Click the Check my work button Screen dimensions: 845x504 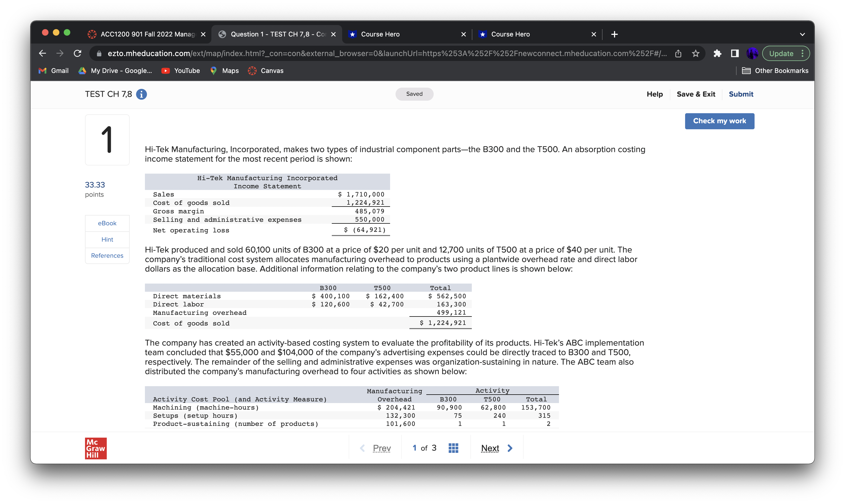click(x=719, y=121)
